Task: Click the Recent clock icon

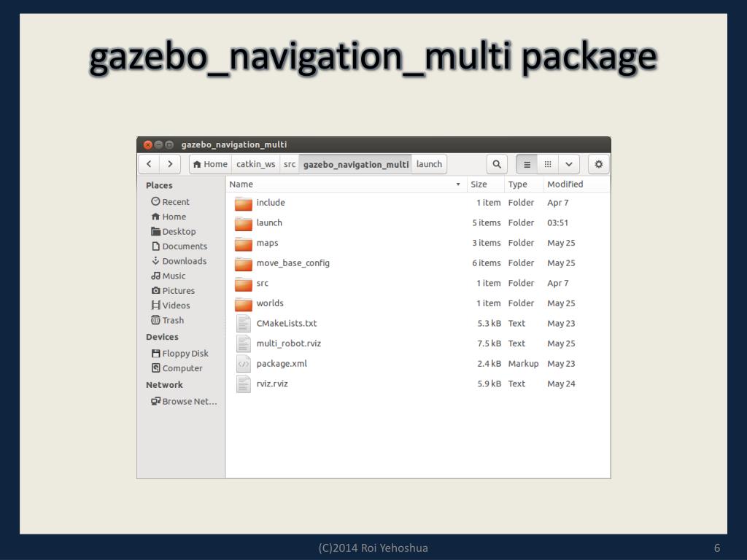Action: tap(155, 201)
